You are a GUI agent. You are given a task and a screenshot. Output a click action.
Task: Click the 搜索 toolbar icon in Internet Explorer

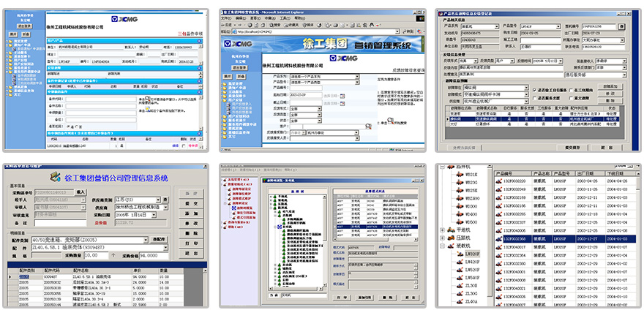[x=274, y=26]
